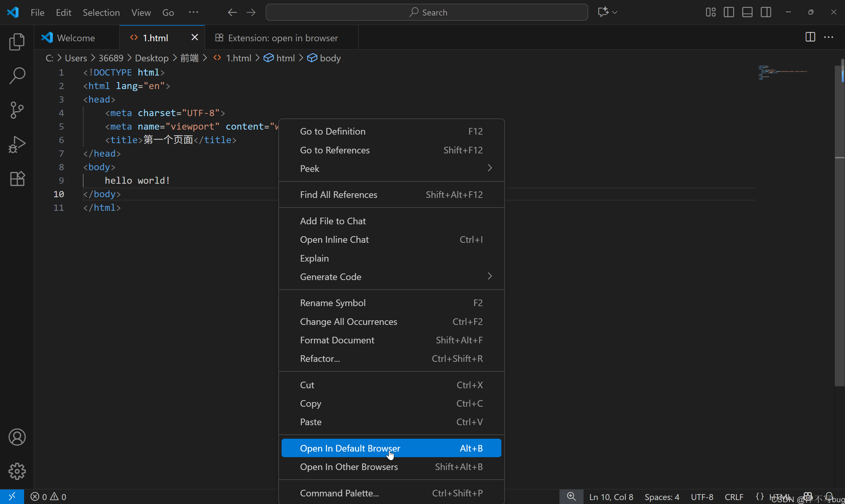Open the Copilot chat dropdown arrow
Screen dimensions: 845x504
coord(615,12)
